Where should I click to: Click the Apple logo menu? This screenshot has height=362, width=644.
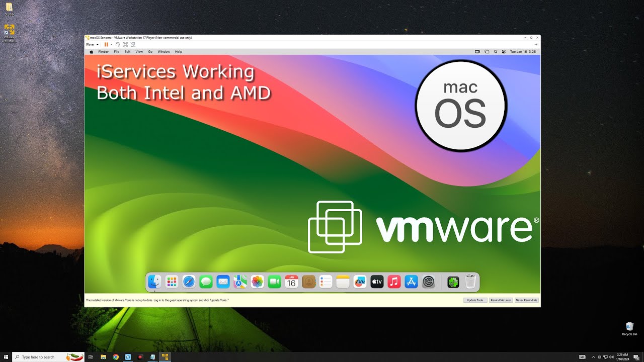(x=91, y=52)
